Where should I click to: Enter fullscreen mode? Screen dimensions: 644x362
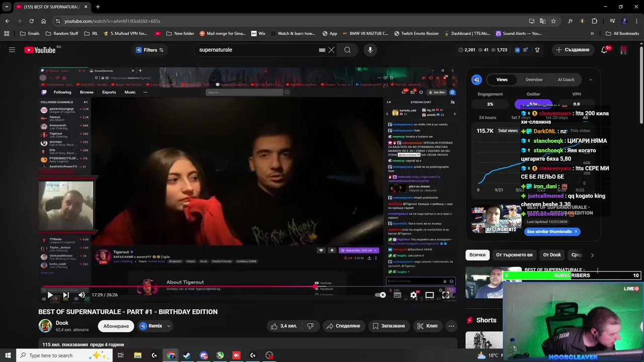(445, 295)
